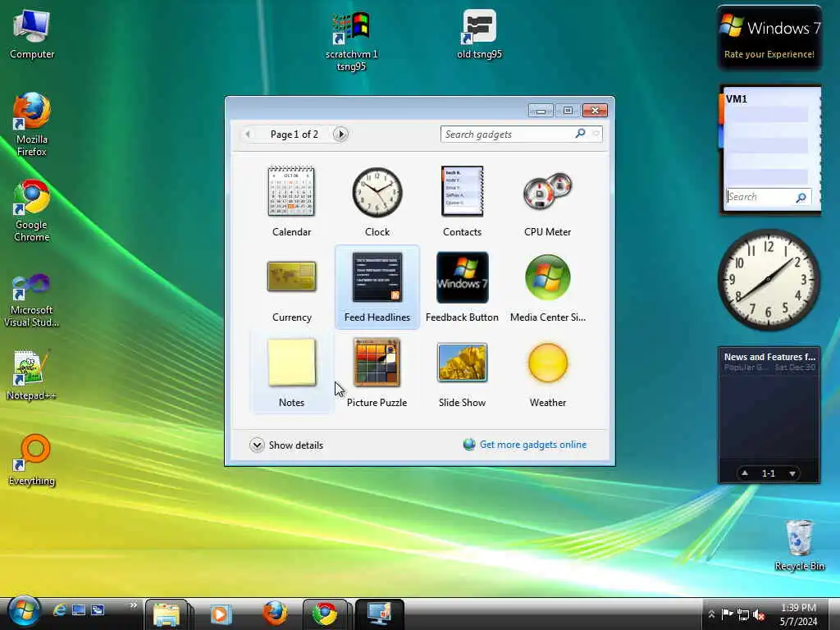Select the Calendar gadget icon
Viewport: 840px width, 630px height.
click(x=291, y=191)
